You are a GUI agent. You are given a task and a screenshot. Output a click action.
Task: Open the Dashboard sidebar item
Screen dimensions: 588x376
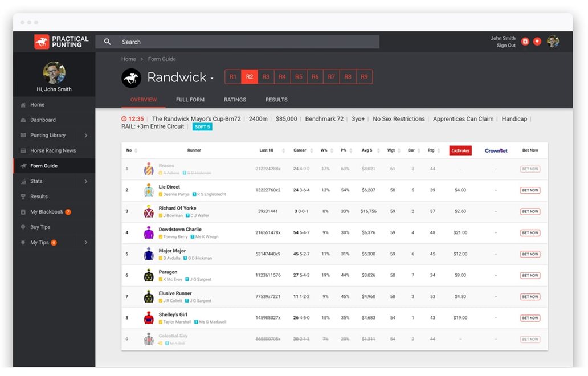(54, 120)
